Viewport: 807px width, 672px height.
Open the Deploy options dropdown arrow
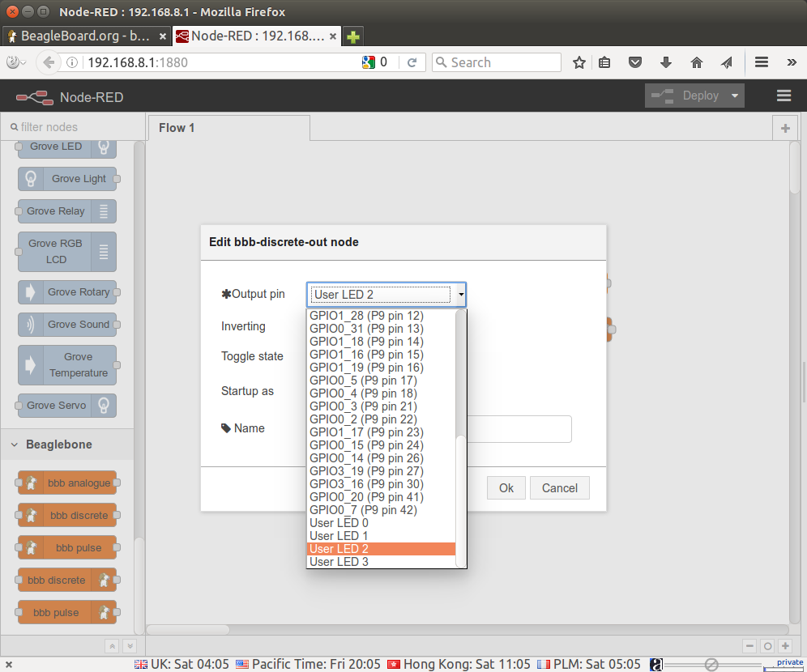coord(735,96)
